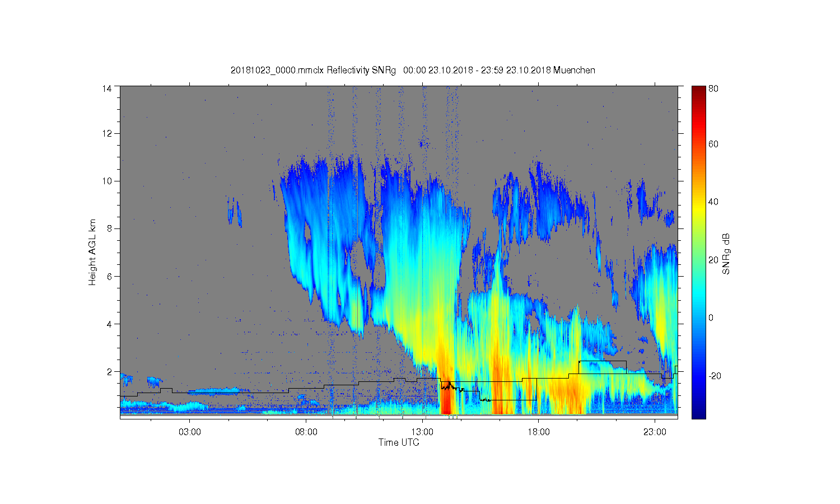Image resolution: width=840 pixels, height=504 pixels.
Task: Click the 08:00 time tick label
Action: (306, 432)
